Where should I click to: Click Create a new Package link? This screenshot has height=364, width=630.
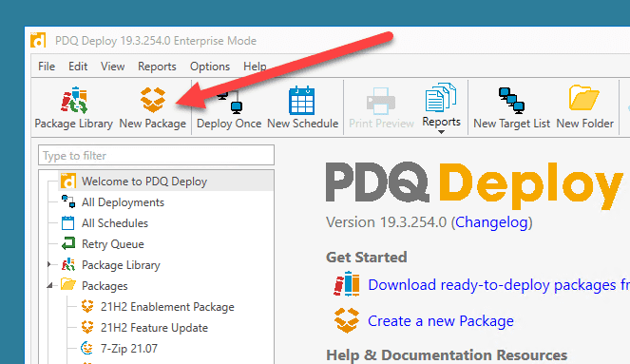coord(441,321)
